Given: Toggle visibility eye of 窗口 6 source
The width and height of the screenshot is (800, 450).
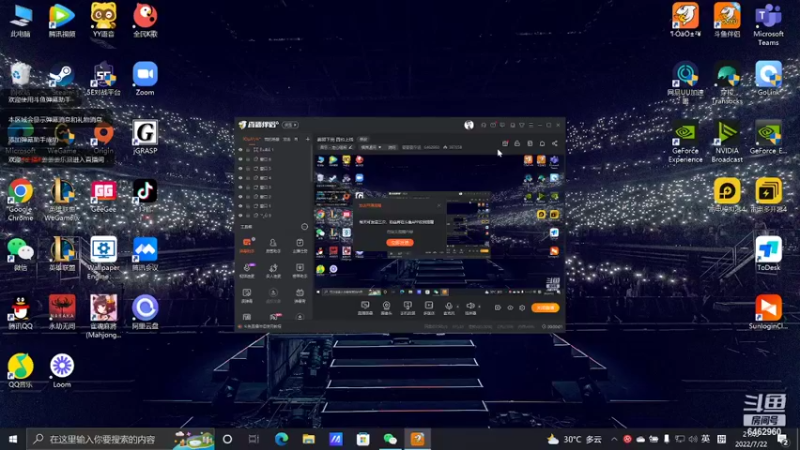Looking at the screenshot, I should pyautogui.click(x=240, y=159).
